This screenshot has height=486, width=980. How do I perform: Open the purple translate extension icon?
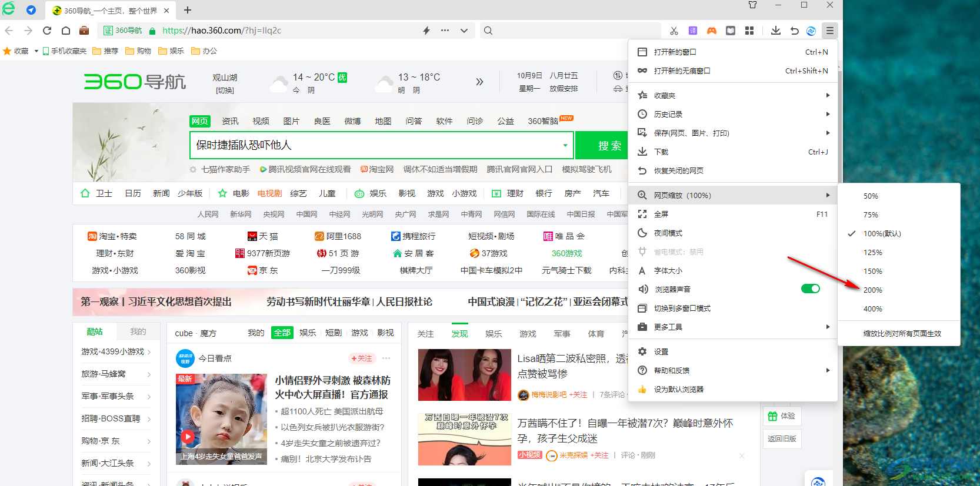pyautogui.click(x=693, y=31)
